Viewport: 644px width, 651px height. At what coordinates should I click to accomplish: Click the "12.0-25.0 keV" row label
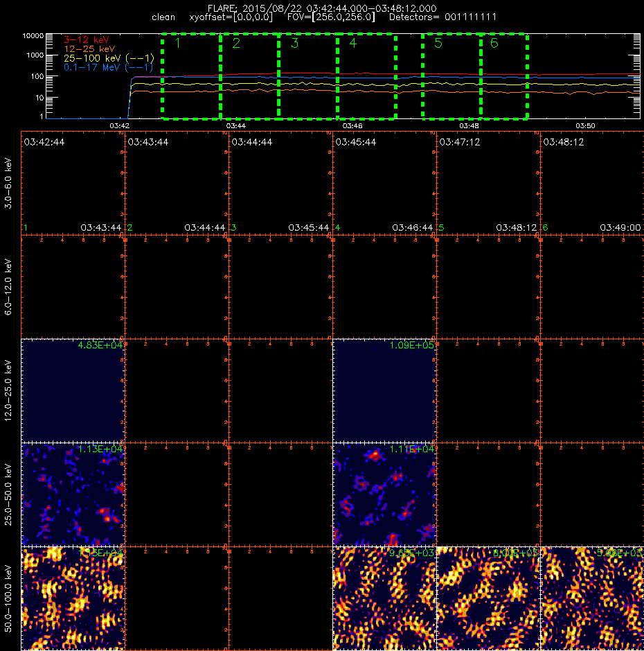[8, 391]
